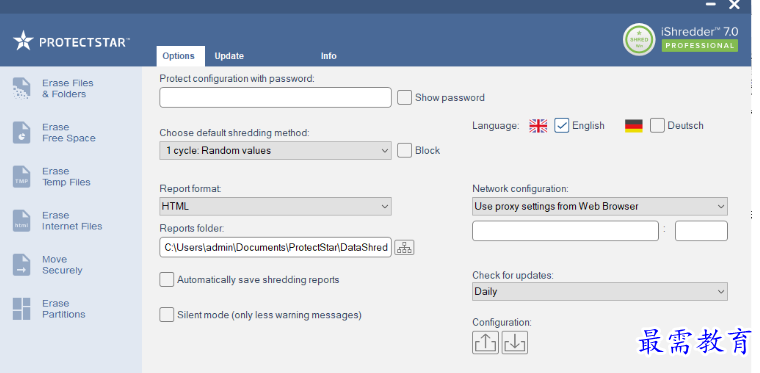Uncheck the English language checkbox
Image resolution: width=760 pixels, height=373 pixels.
click(561, 125)
